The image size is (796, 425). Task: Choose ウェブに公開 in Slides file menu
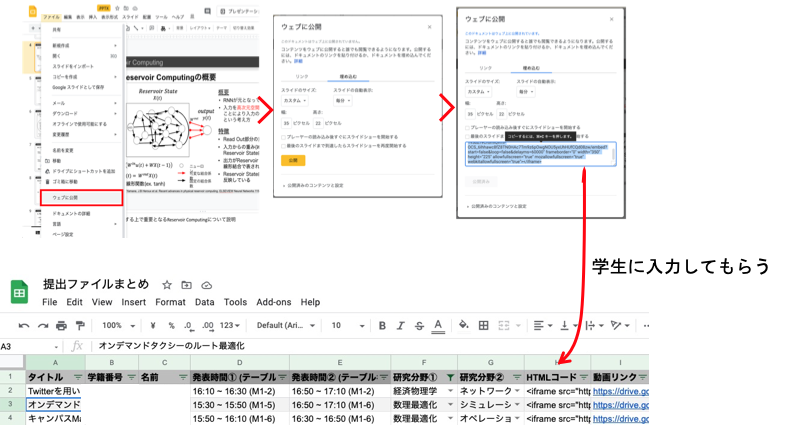point(81,198)
